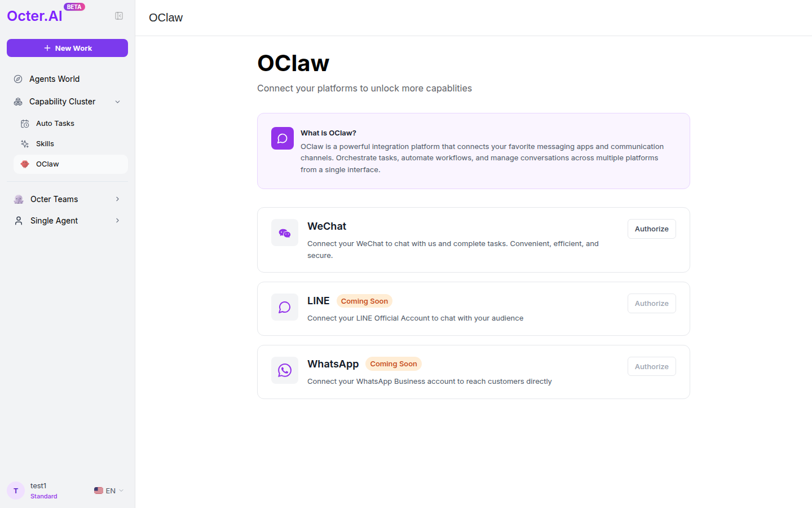Open Auto Tasks
The image size is (812, 508).
(70, 124)
